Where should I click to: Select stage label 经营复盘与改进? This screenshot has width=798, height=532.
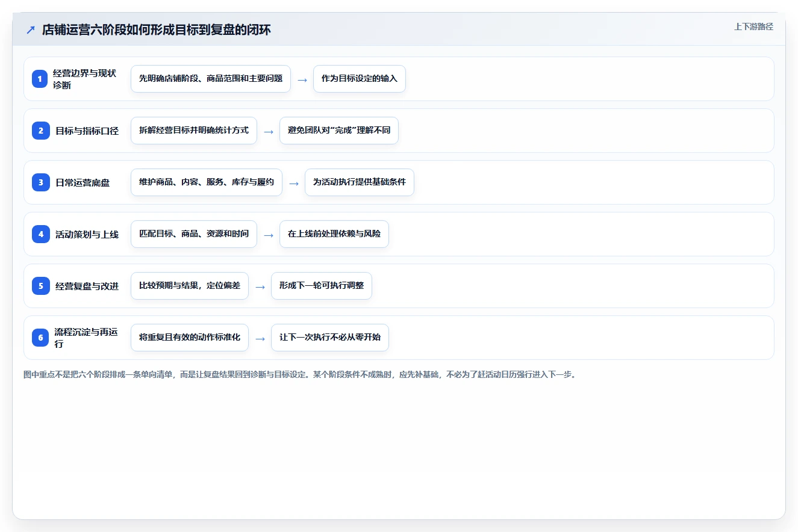tap(87, 286)
